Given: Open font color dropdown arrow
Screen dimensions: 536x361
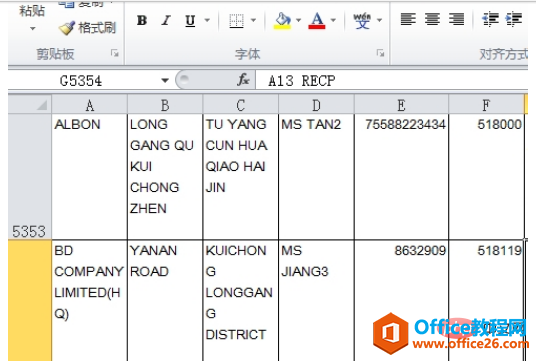Looking at the screenshot, I should pos(333,21).
